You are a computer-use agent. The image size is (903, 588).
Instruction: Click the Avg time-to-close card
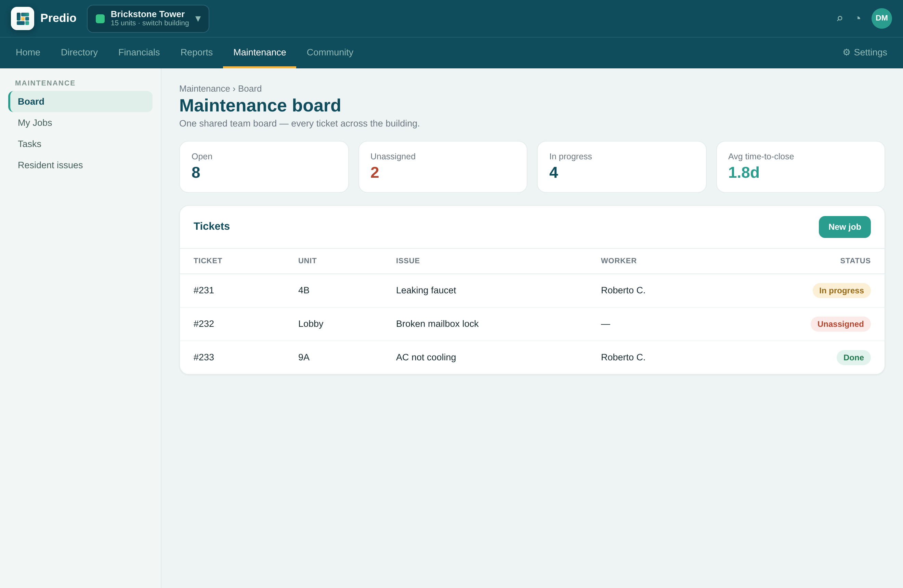click(801, 167)
